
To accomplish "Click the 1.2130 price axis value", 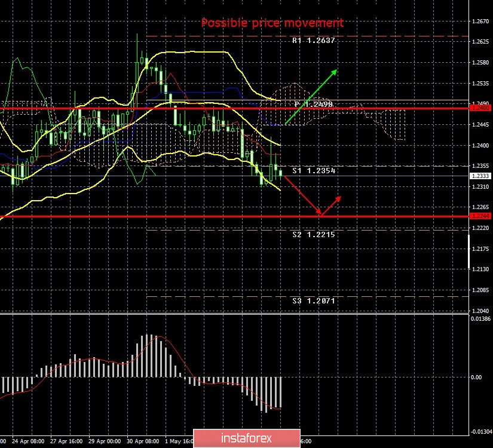I will tap(480, 269).
